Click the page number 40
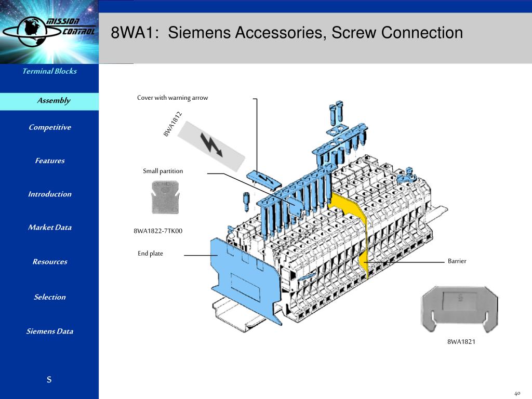532x399 pixels. pyautogui.click(x=517, y=393)
